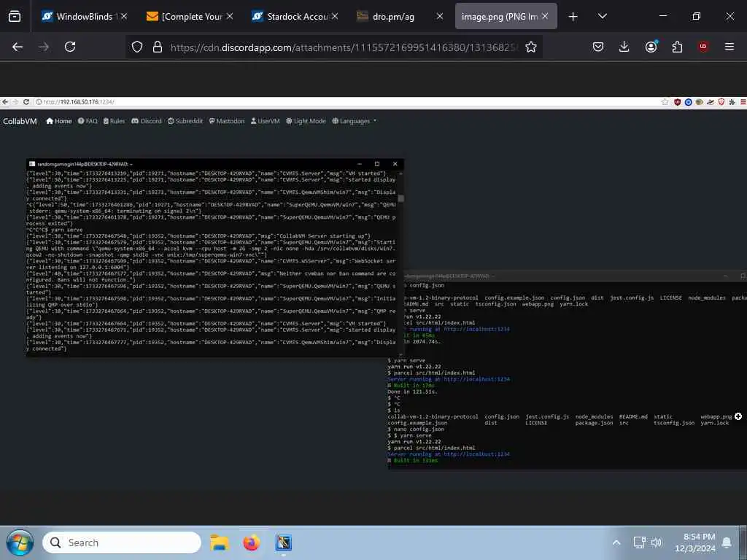Open the Firefox account icon
Image resolution: width=747 pixels, height=560 pixels.
coord(651,47)
